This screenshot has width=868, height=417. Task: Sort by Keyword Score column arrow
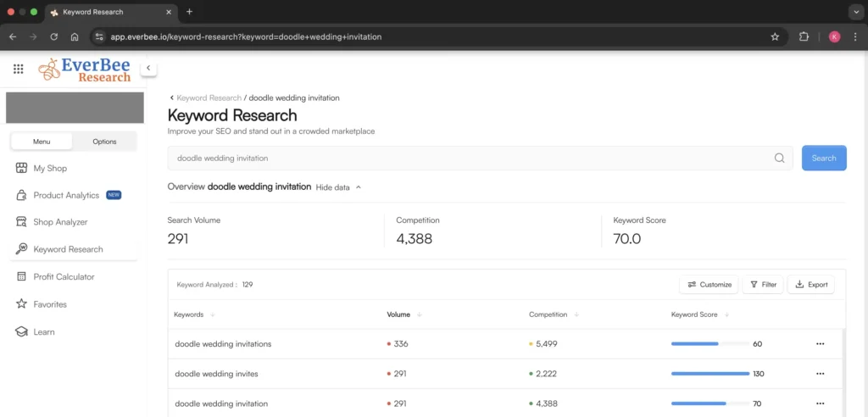726,314
